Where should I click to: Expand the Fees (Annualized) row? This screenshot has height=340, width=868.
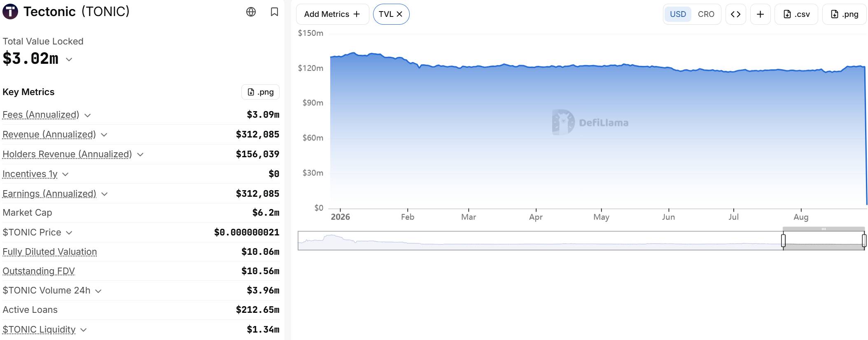[87, 115]
